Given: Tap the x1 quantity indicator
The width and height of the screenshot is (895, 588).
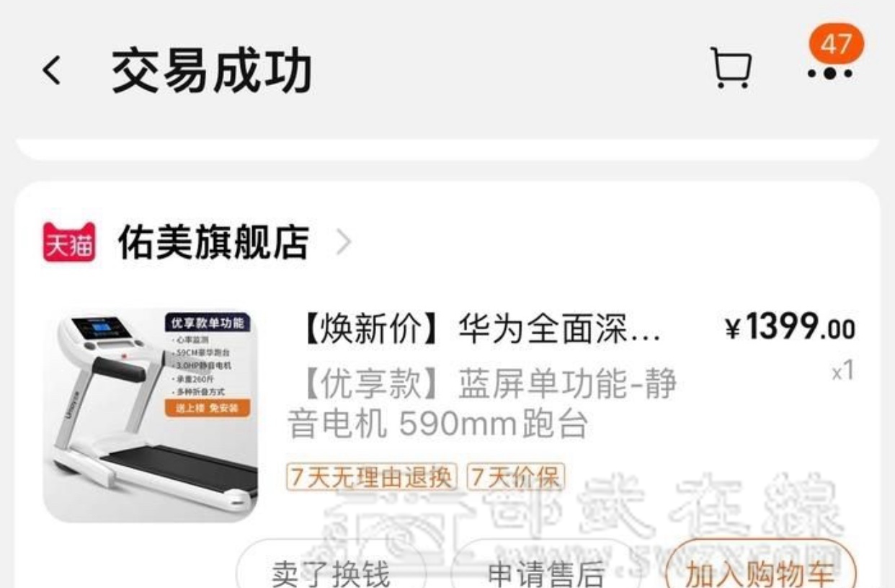Looking at the screenshot, I should tap(842, 372).
